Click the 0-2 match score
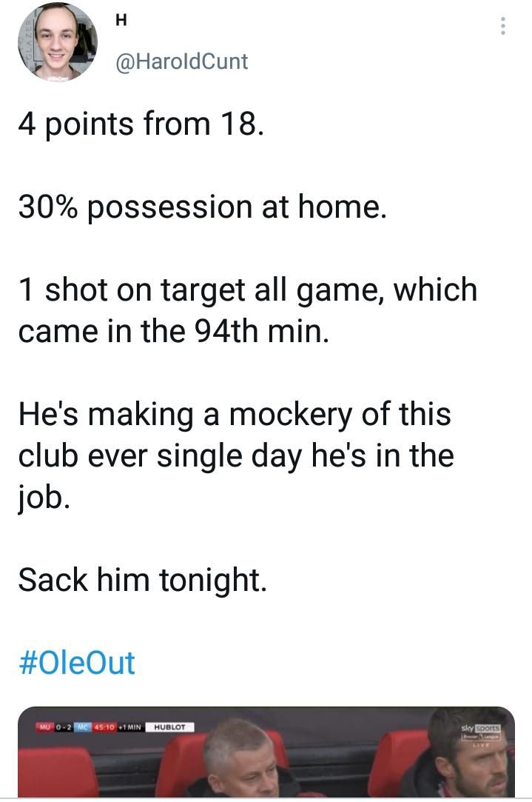Viewport: 532px width, 802px height. pos(63,727)
